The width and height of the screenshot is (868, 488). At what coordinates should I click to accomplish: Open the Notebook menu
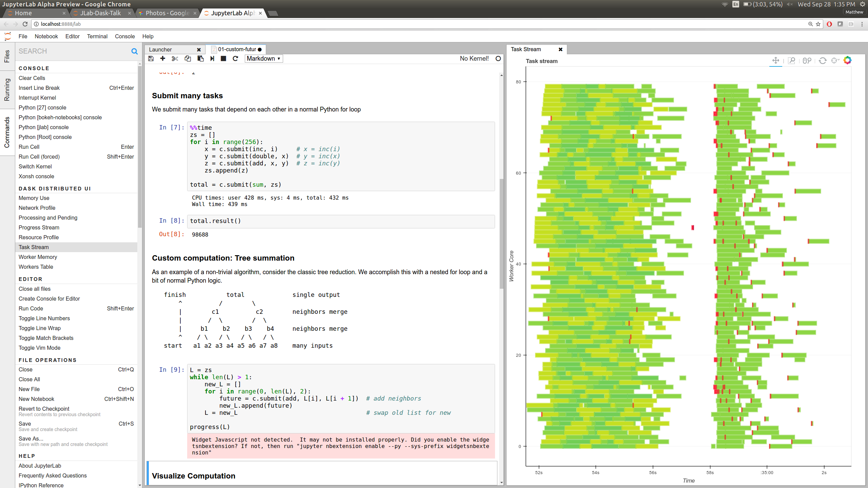click(46, 36)
